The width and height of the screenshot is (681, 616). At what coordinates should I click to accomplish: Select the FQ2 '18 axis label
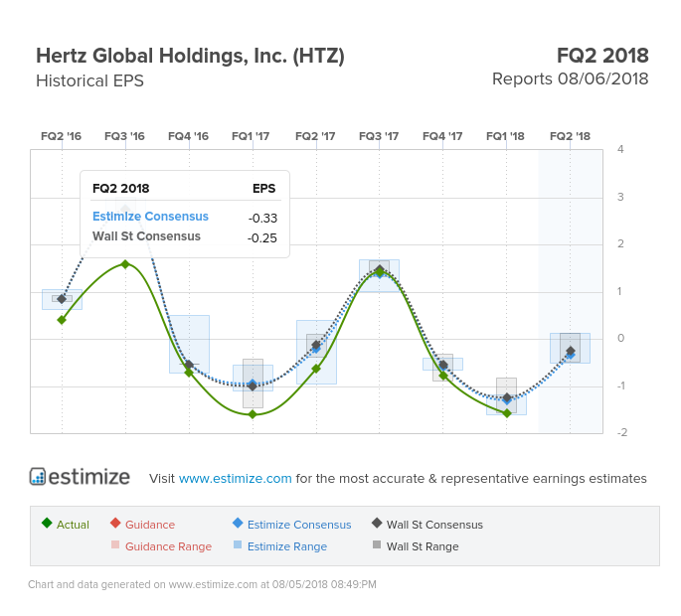point(570,136)
